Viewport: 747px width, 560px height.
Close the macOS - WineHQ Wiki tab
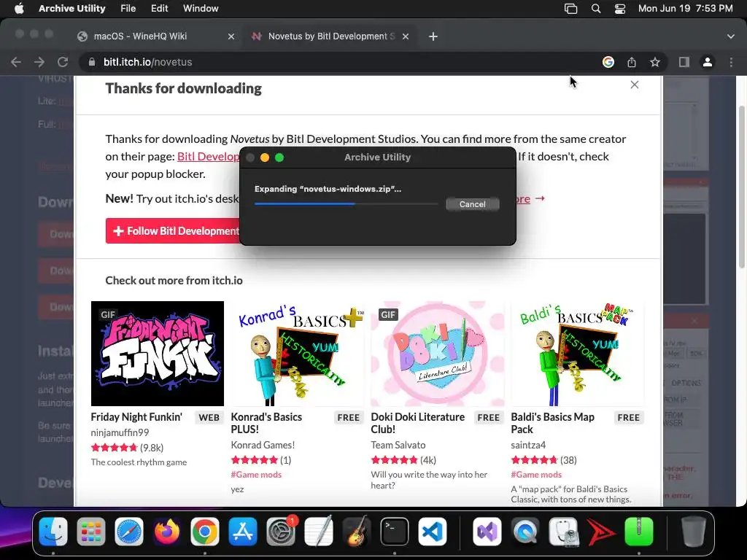pyautogui.click(x=231, y=36)
